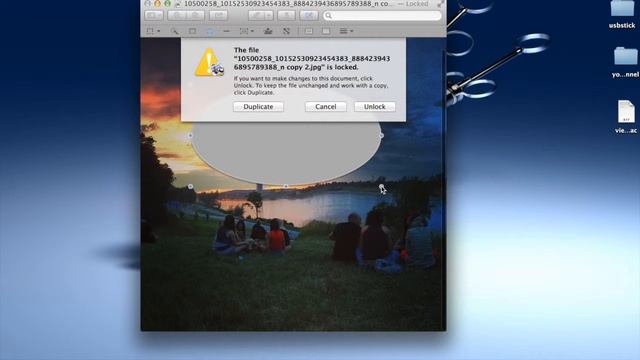Click inside the Preview search field
Viewport: 640px width, 360px height.
382,16
